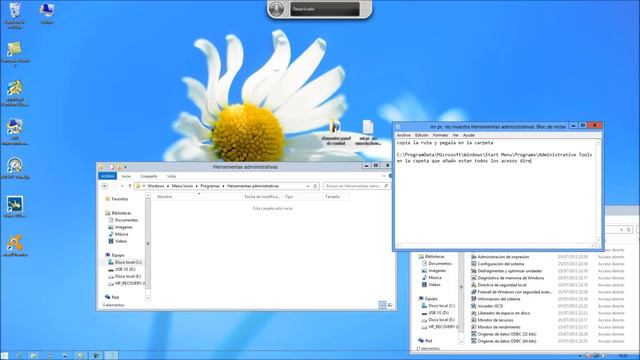
Task: Open the avast orange desktop shortcut
Action: [x=15, y=245]
